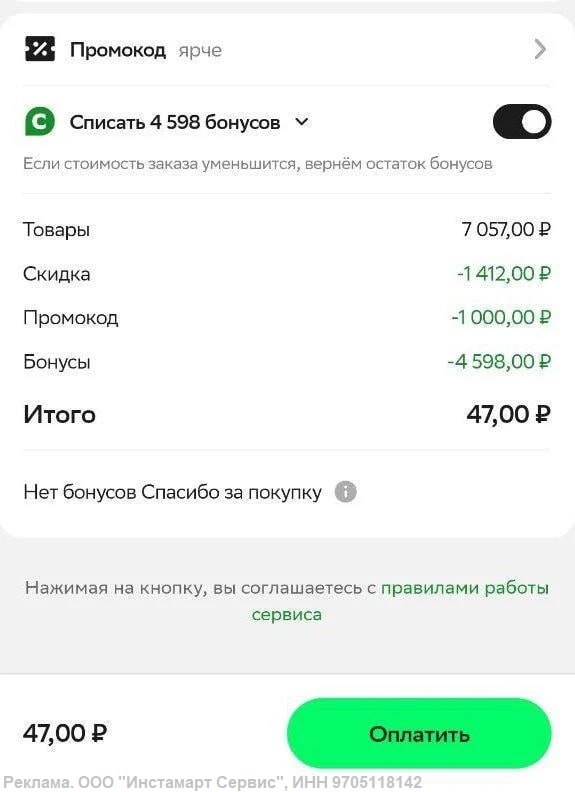The height and width of the screenshot is (792, 575).
Task: Open promo code details via right chevron
Action: pos(540,49)
